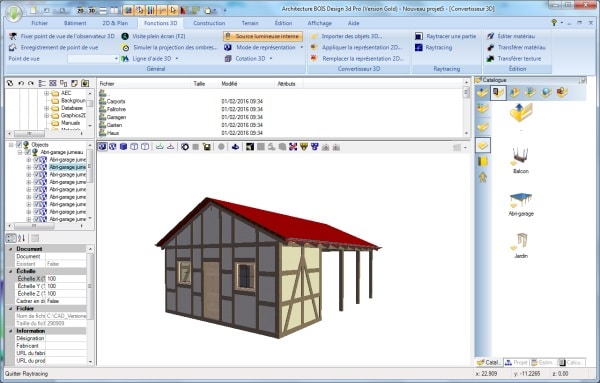
Task: Click Visite plein écran (F2) icon
Action: 125,36
